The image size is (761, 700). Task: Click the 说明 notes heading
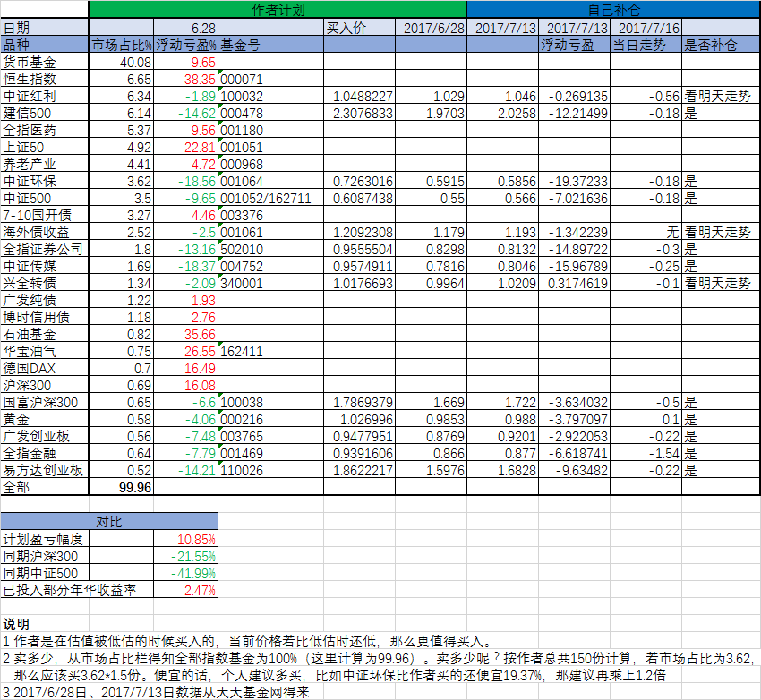16,623
